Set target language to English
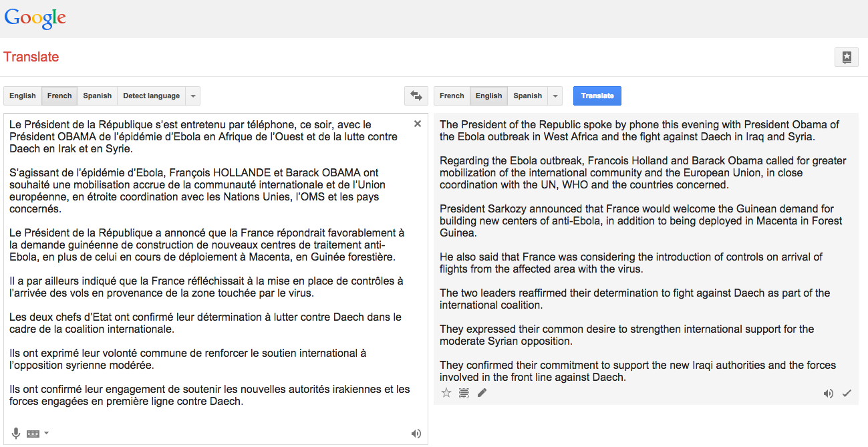The image size is (868, 447). (488, 96)
